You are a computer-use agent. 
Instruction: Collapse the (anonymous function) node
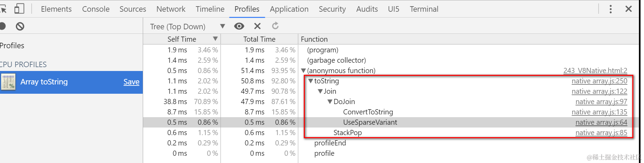pyautogui.click(x=303, y=71)
